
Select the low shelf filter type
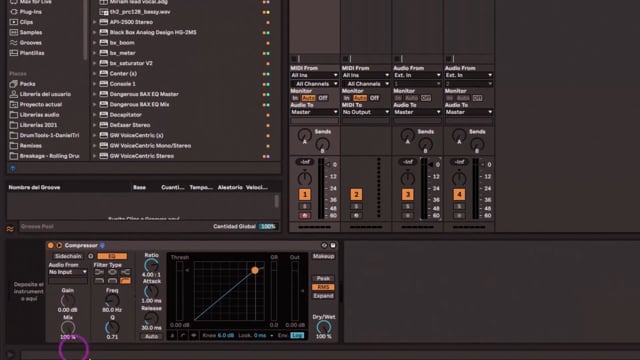click(x=99, y=272)
